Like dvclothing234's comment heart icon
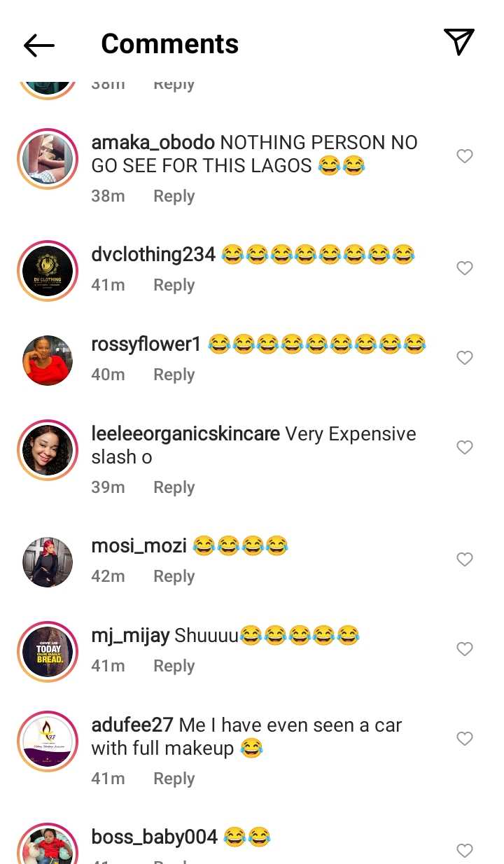This screenshot has height=864, width=504. point(465,268)
